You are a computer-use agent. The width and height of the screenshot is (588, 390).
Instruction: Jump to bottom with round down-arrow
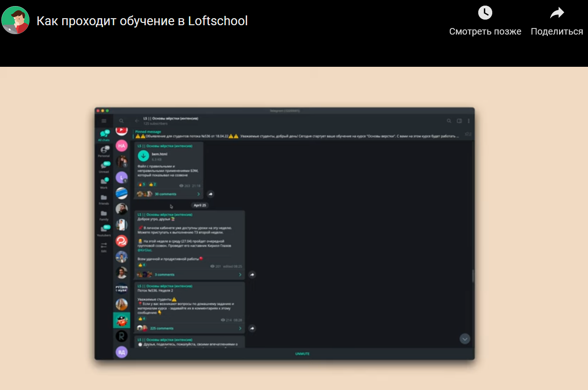[x=465, y=339]
